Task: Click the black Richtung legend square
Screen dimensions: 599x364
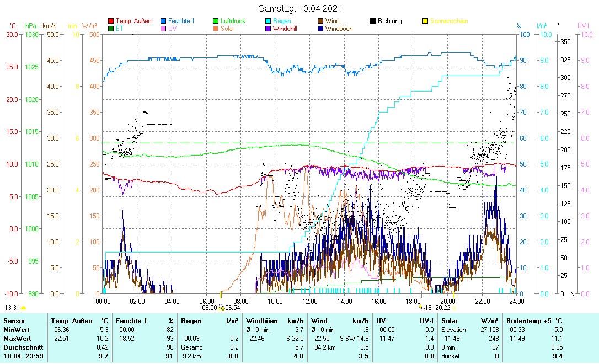Action: [x=373, y=22]
